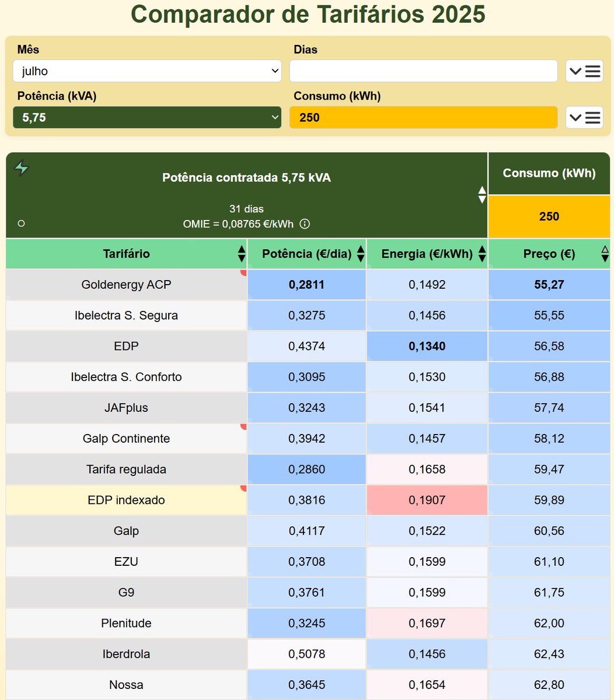The image size is (614, 700).
Task: Select the EDP indexado tariff
Action: click(127, 500)
